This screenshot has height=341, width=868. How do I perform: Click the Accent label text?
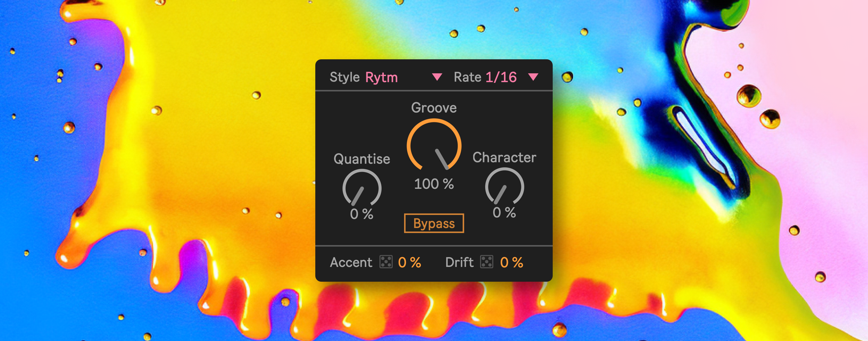pos(351,262)
